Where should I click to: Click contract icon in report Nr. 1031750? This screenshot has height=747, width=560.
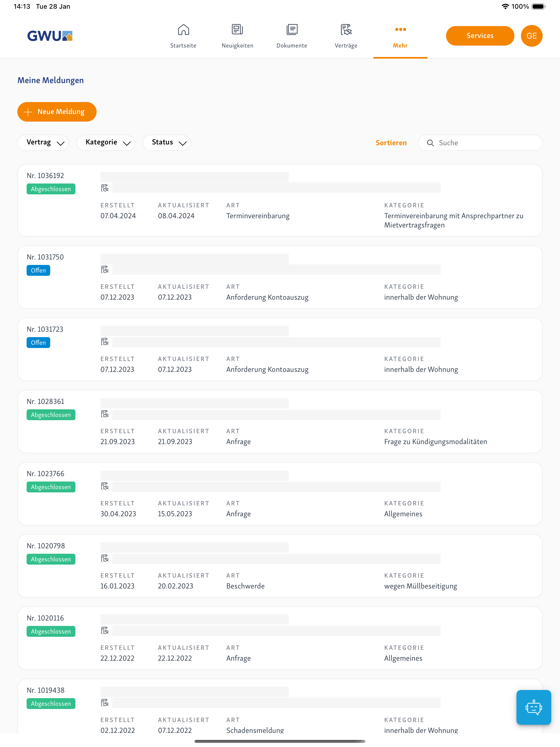(105, 270)
